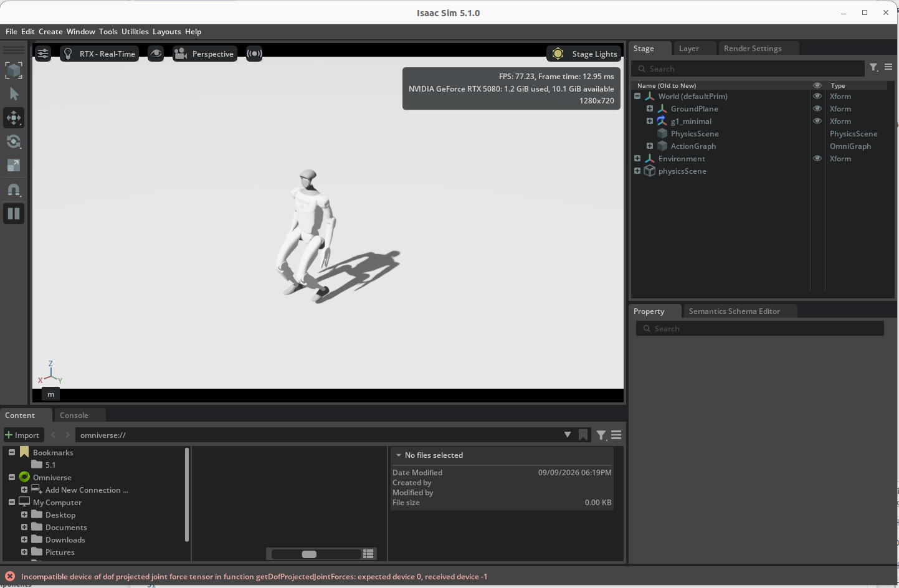Activate the Select arrow tool
This screenshot has width=899, height=588.
tap(14, 94)
